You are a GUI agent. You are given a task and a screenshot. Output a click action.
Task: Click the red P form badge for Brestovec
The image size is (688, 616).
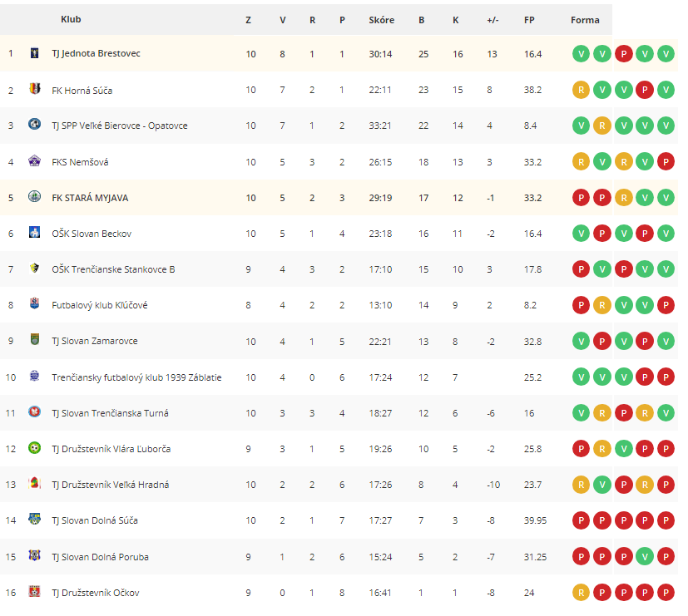click(x=623, y=54)
